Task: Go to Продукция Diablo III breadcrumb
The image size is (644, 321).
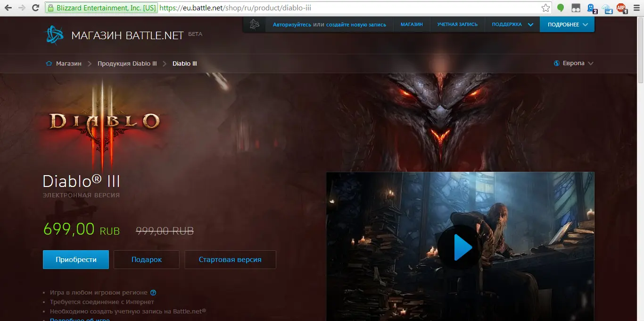Action: coord(127,64)
